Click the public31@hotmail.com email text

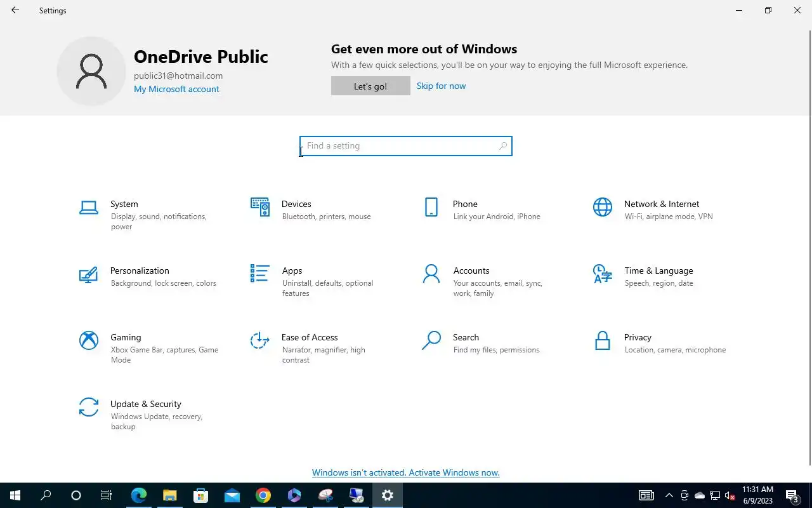click(x=178, y=76)
